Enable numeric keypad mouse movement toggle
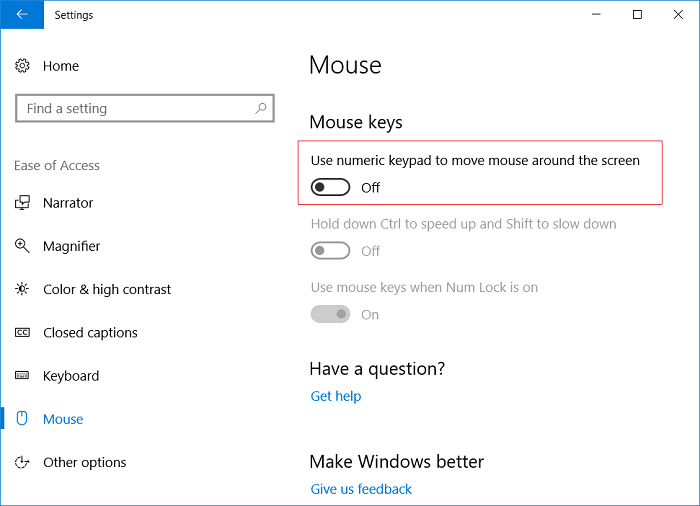Viewport: 700px width, 506px height. (331, 187)
